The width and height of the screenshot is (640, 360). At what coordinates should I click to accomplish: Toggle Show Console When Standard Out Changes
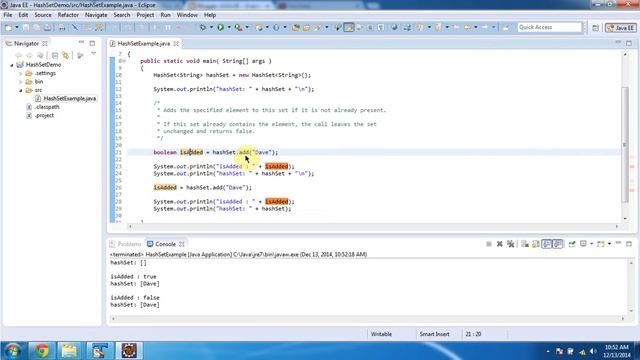[547, 244]
